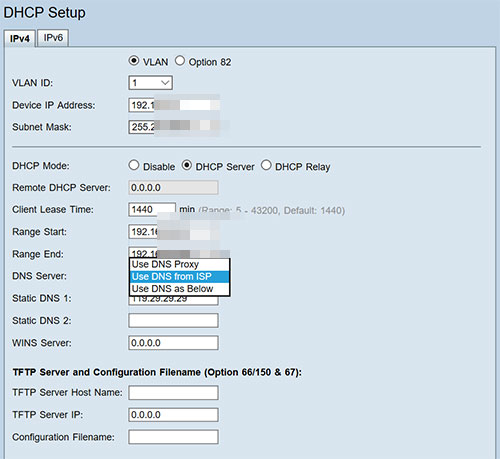Click the Remote DHCP Server field
500x459 pixels.
click(173, 188)
